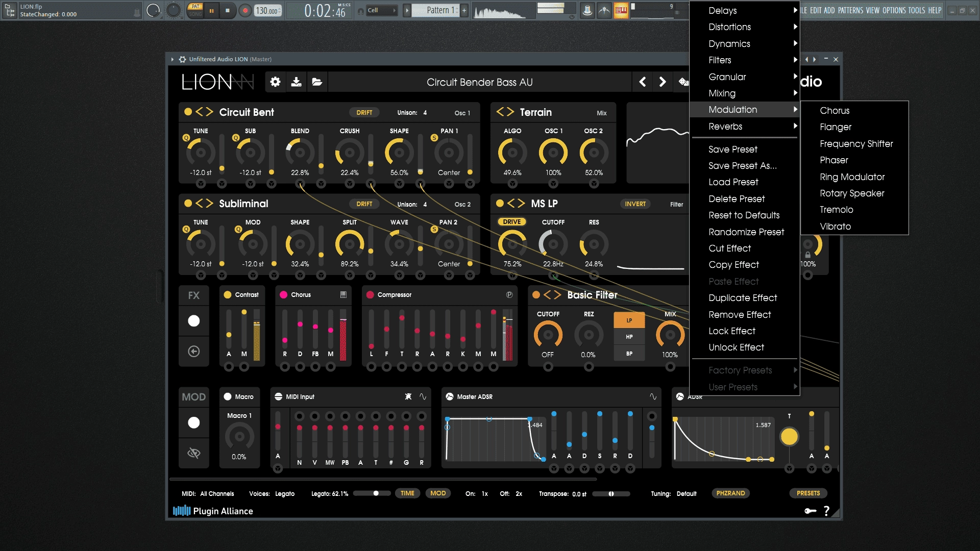Image resolution: width=980 pixels, height=551 pixels.
Task: Click the plugin wrapper gear icon
Action: [x=182, y=59]
